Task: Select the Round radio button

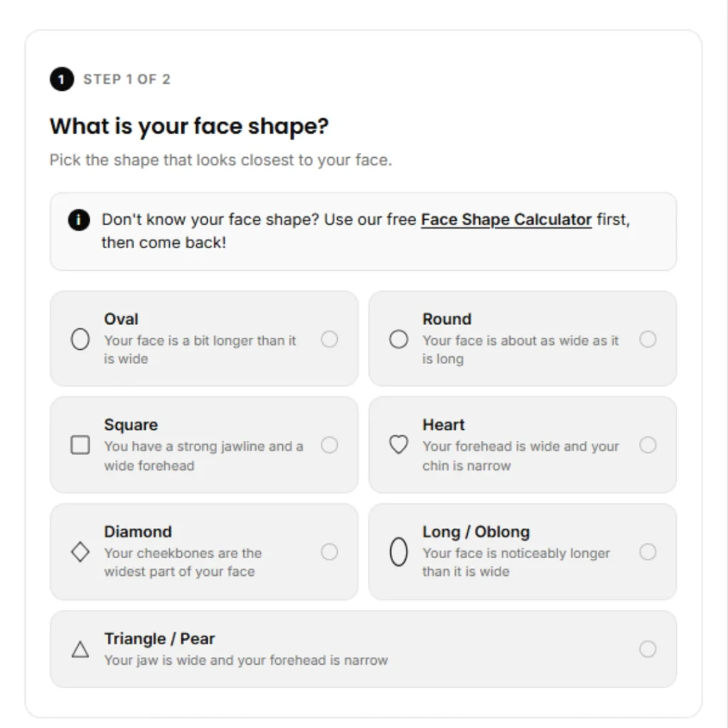Action: pos(648,339)
